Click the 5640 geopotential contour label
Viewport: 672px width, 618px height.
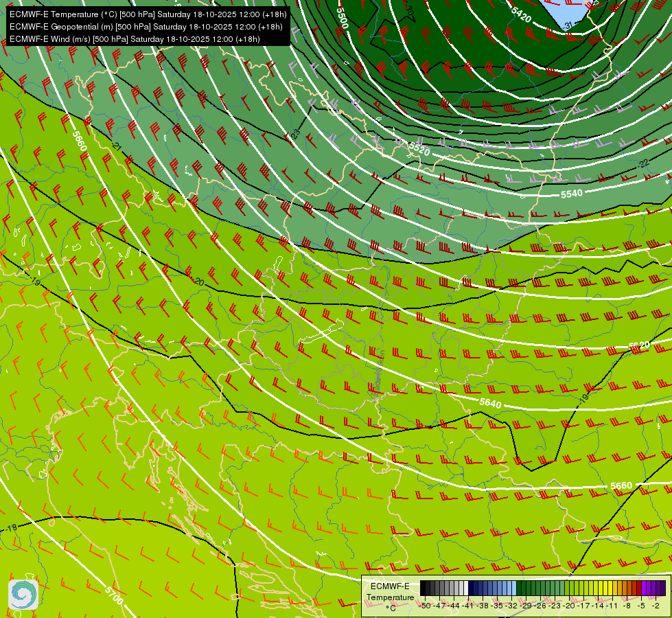[x=490, y=403]
